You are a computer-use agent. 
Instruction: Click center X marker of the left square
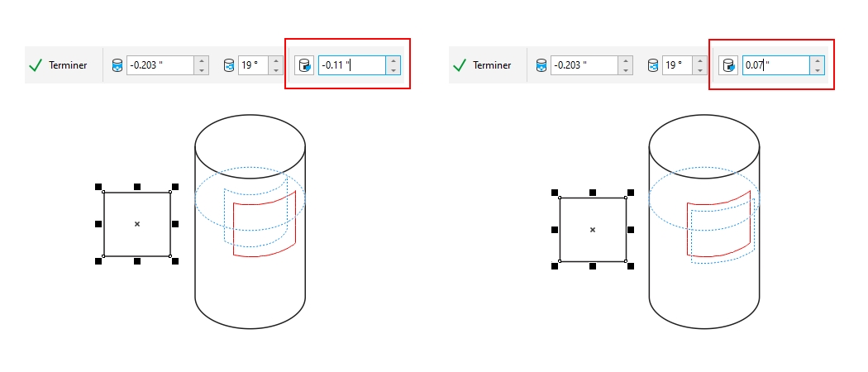(x=137, y=224)
